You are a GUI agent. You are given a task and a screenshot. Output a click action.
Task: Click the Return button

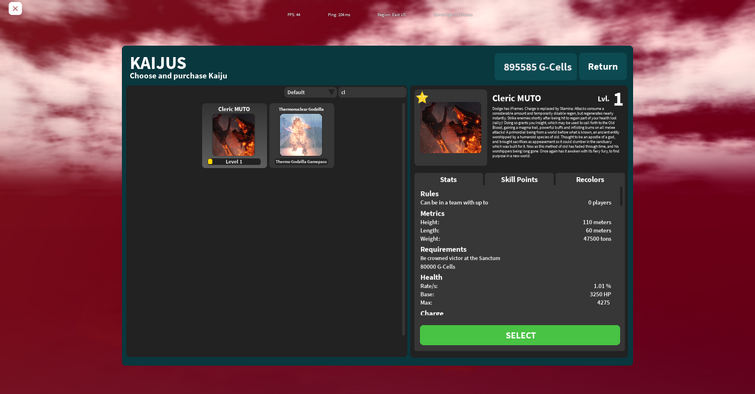(x=603, y=66)
